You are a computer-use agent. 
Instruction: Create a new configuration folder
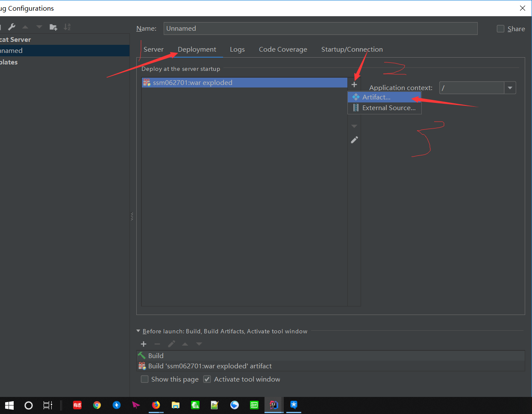coord(53,27)
